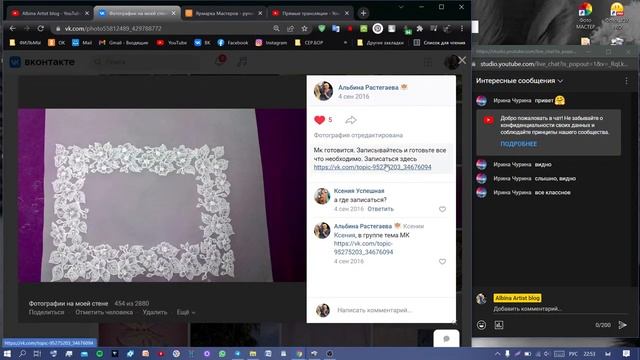Open ФИЛЬМЫ bookmarks folder

coord(25,42)
